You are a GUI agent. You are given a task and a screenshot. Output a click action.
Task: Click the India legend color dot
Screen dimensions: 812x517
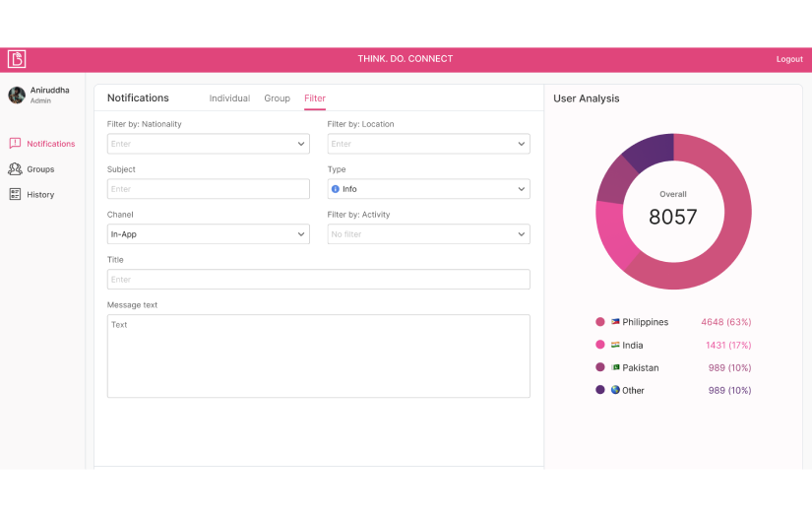tap(600, 345)
